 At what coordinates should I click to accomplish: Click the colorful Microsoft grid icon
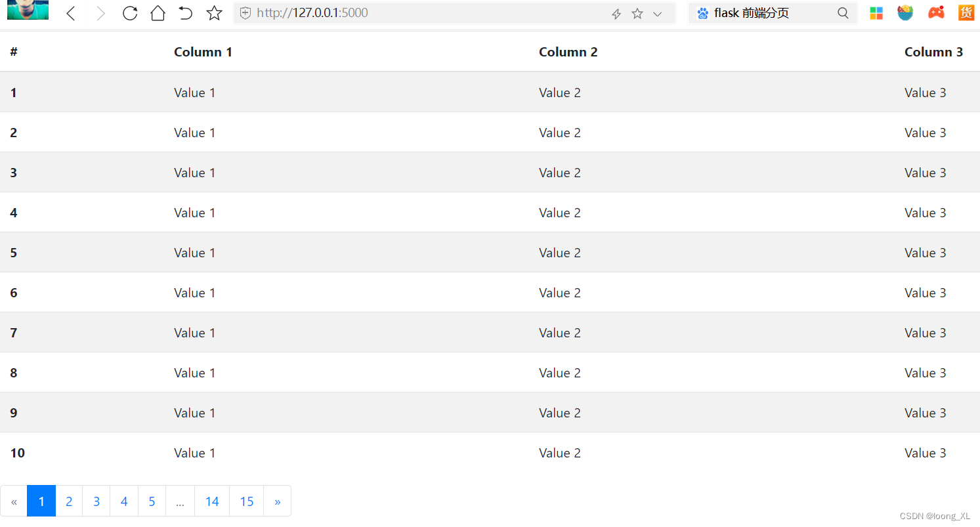pos(876,12)
